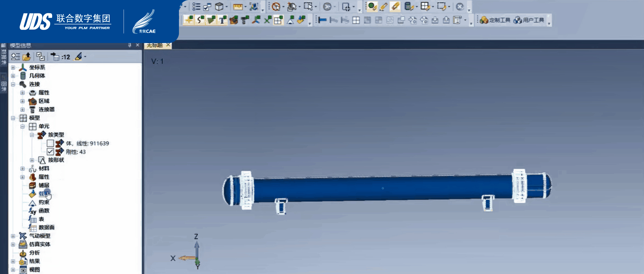Expand the 坐标系 tree node
The width and height of the screenshot is (644, 274).
pyautogui.click(x=13, y=67)
